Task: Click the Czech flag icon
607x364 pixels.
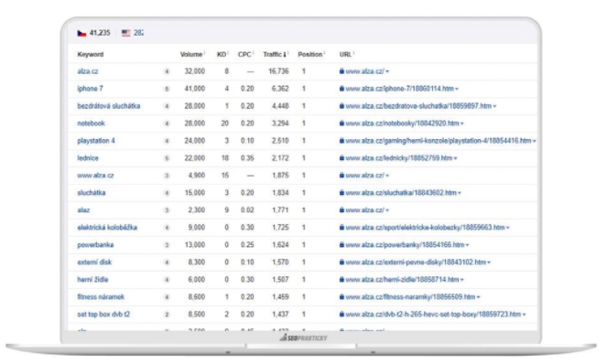Action: point(81,33)
